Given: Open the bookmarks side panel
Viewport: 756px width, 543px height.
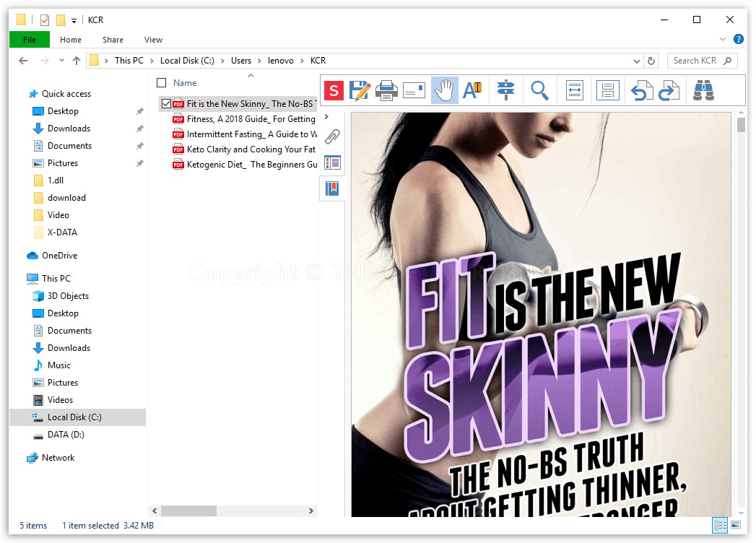Looking at the screenshot, I should pyautogui.click(x=332, y=188).
